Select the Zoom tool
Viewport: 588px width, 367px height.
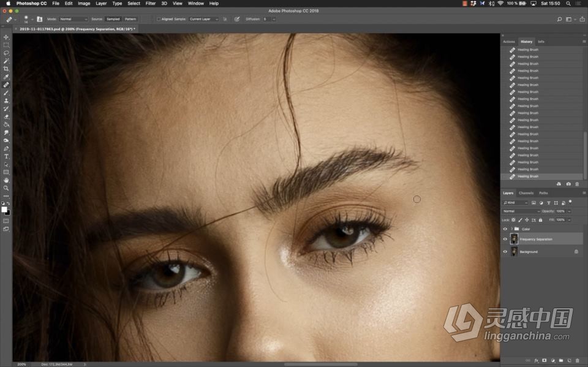[6, 188]
